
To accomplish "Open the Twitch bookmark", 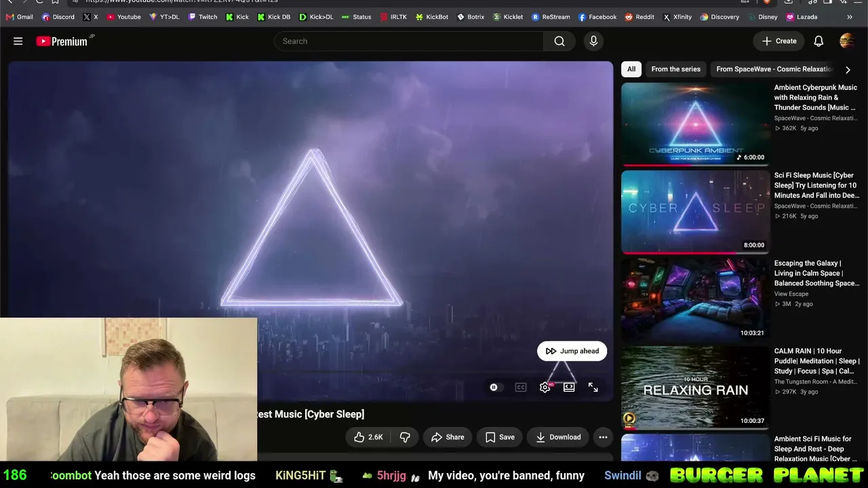I will click(x=203, y=17).
